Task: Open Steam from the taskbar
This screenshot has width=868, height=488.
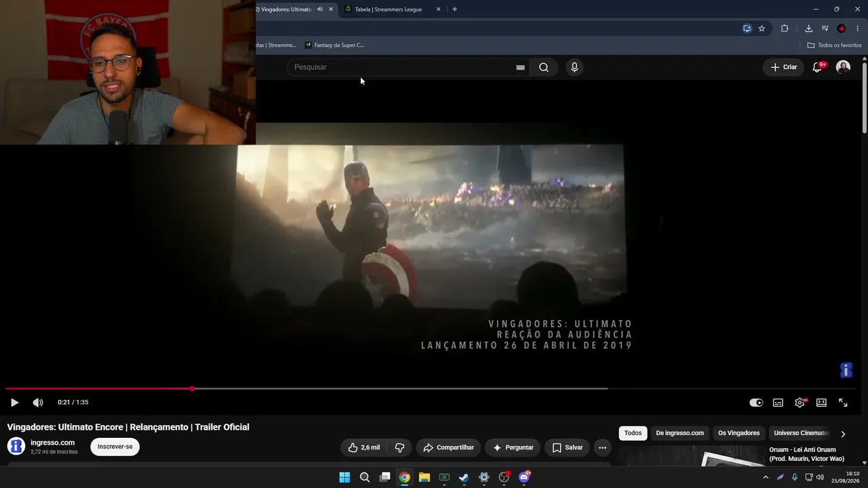Action: [464, 477]
